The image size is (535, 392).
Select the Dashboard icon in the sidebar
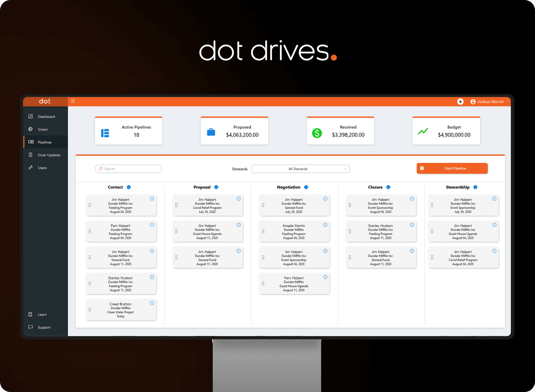(x=31, y=117)
